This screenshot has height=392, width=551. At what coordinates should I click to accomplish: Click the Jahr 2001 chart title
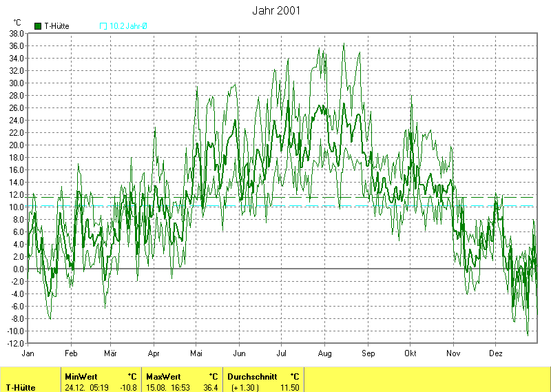pos(275,11)
